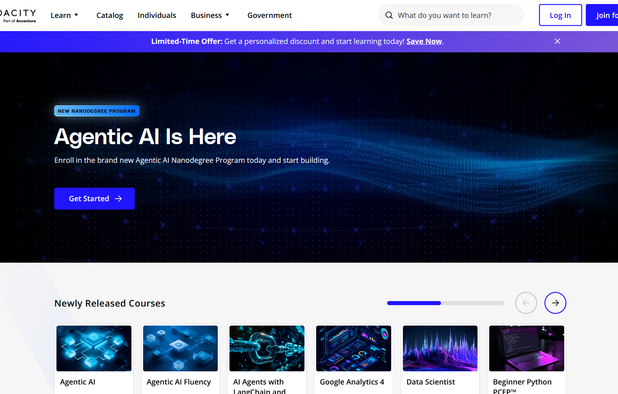
Task: Open the Agentic AI course thumbnail
Action: [x=94, y=348]
